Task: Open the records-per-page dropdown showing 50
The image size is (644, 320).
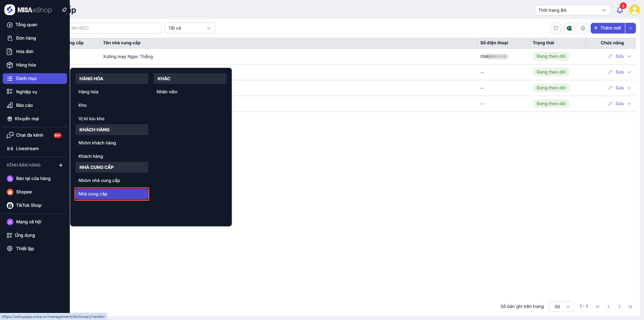Action: coord(561,307)
